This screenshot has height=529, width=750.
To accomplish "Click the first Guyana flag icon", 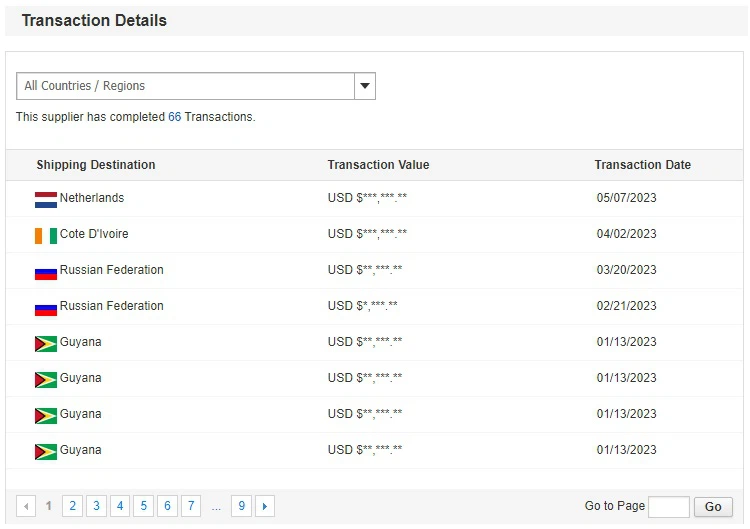I will coord(46,343).
